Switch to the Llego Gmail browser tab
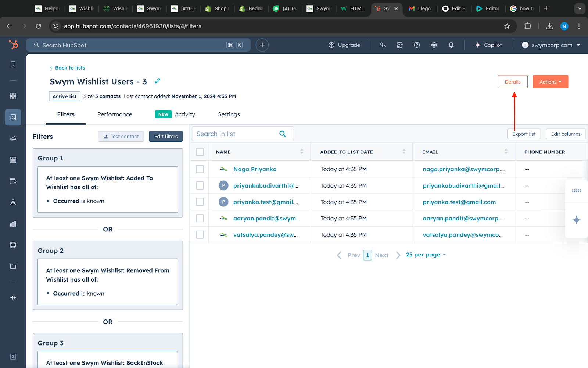 420,8
